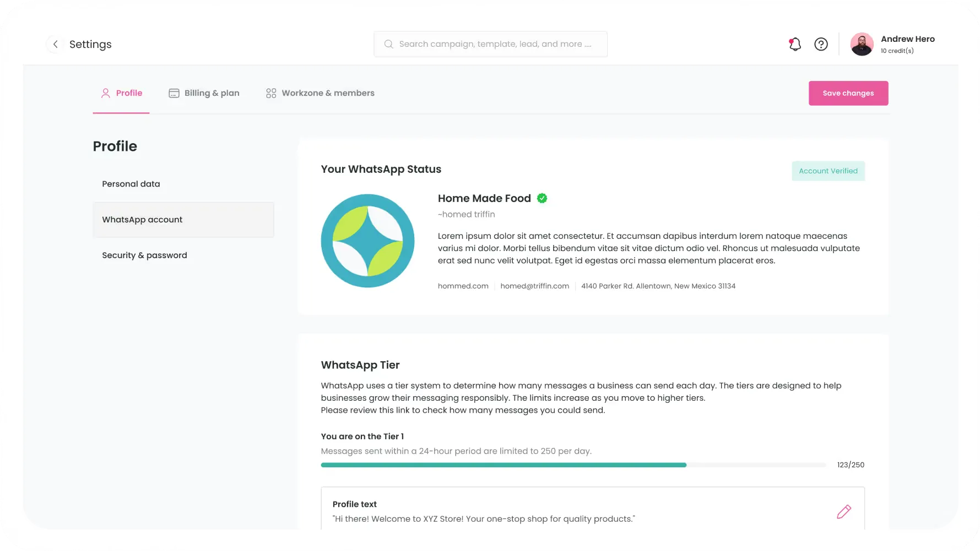Click the ~homed triffin handle
Viewport: 980px width, 551px height.
(466, 215)
